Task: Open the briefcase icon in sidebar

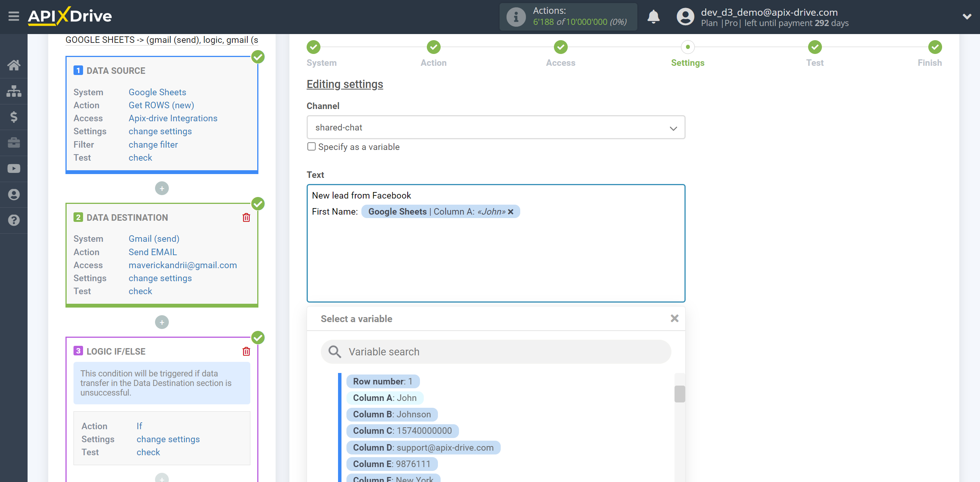Action: pyautogui.click(x=14, y=143)
